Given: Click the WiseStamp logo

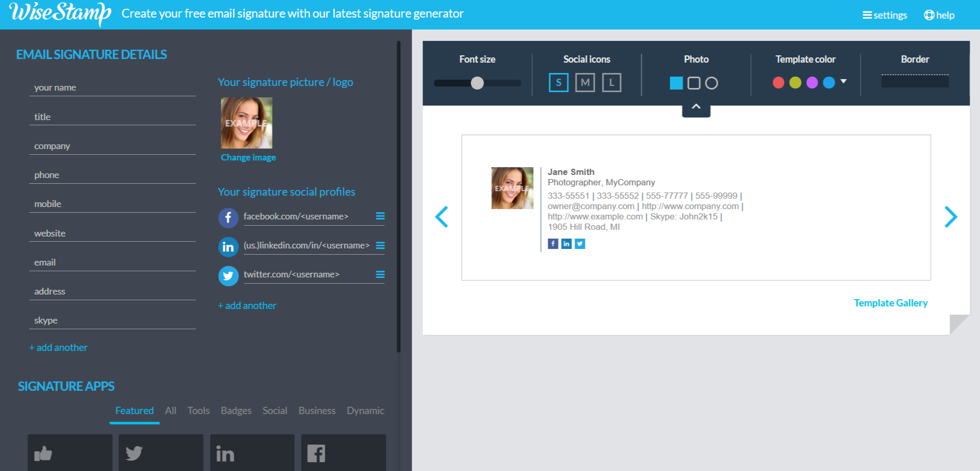Looking at the screenshot, I should [x=60, y=13].
